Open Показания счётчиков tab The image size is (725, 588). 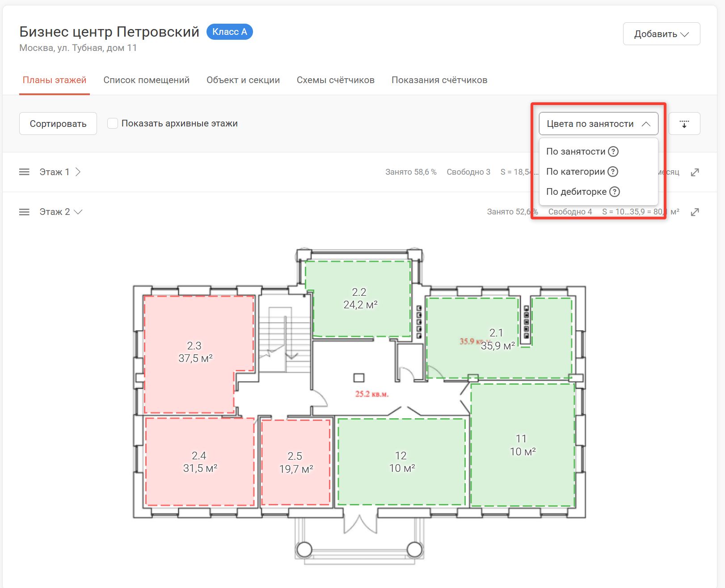439,80
